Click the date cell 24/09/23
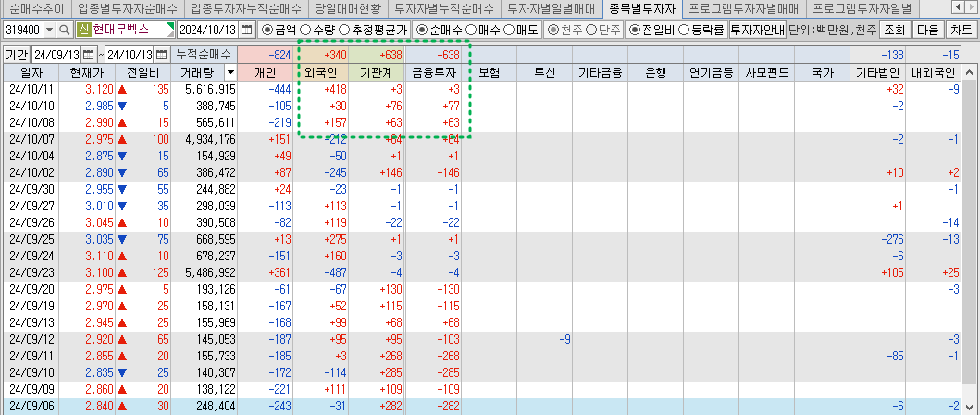This screenshot has width=980, height=415. [31, 272]
